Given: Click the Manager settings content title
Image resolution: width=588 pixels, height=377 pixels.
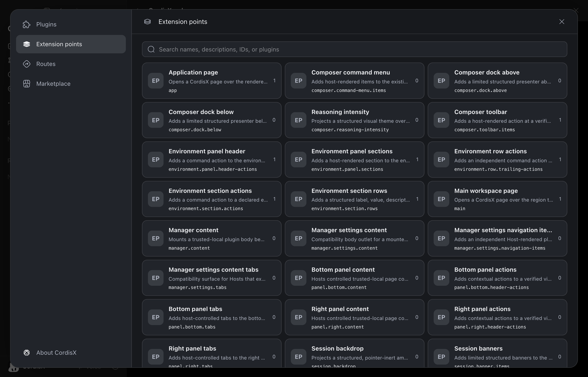Looking at the screenshot, I should pyautogui.click(x=349, y=230).
